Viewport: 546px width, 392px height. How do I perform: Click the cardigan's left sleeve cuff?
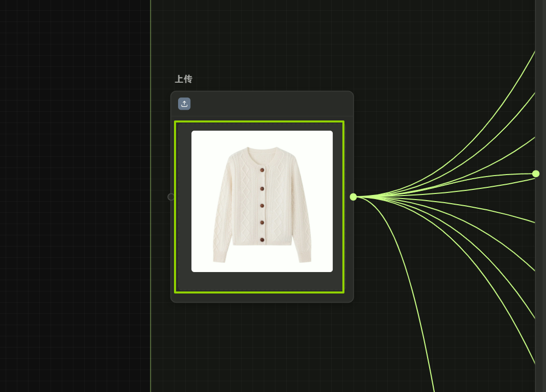pos(219,259)
